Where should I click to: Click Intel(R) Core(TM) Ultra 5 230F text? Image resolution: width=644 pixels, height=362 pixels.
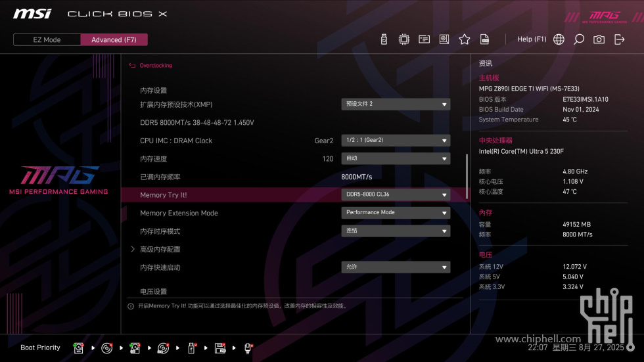[x=521, y=152]
